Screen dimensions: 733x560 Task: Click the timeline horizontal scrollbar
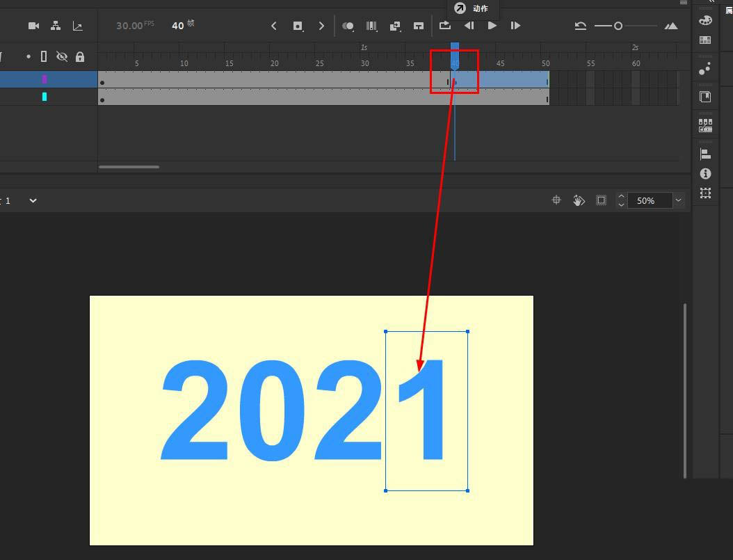(129, 167)
